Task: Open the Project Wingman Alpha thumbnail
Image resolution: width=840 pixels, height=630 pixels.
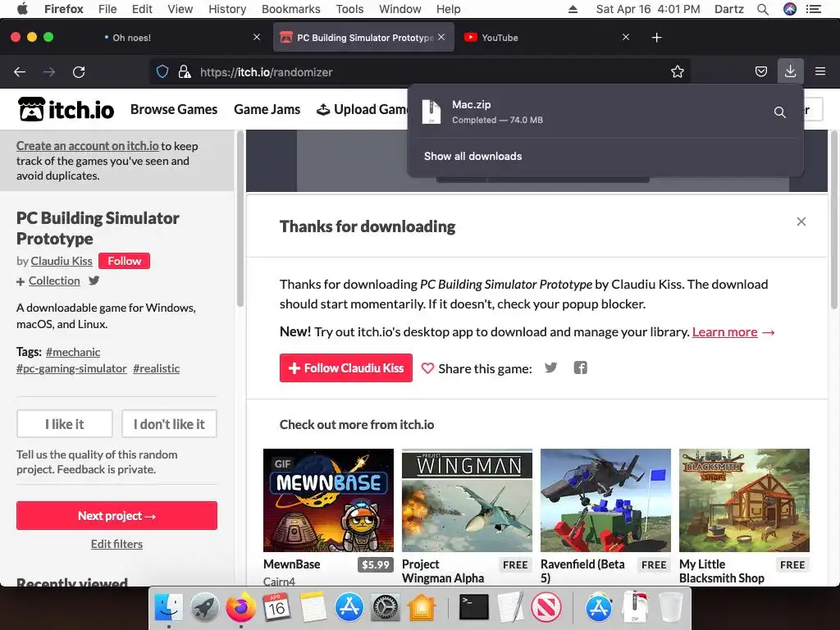Action: (x=467, y=500)
